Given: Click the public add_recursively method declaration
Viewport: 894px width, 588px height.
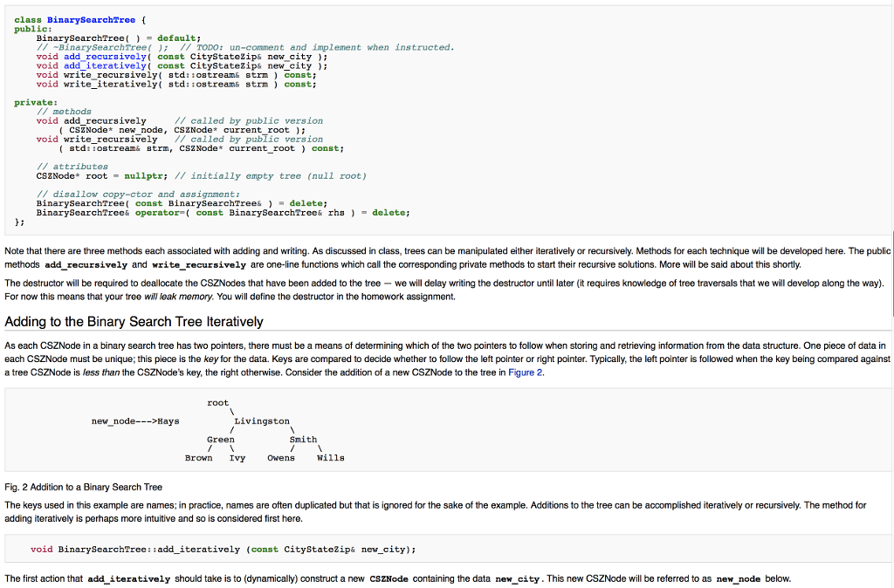Looking at the screenshot, I should pyautogui.click(x=105, y=56).
